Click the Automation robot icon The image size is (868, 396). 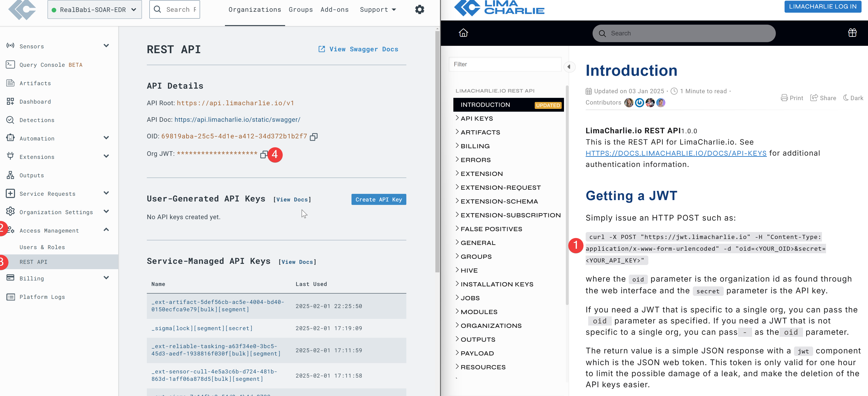coord(10,138)
